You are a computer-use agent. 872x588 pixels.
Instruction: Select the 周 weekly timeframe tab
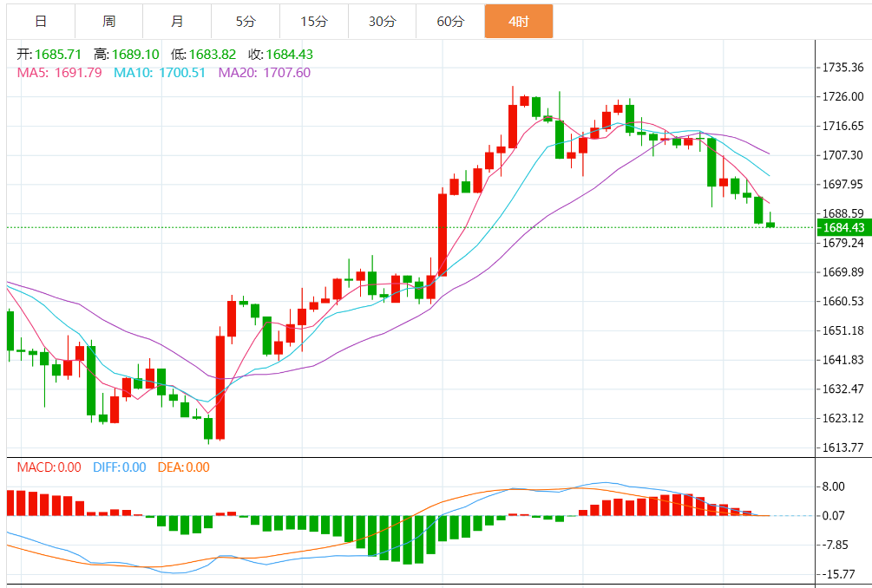point(108,22)
